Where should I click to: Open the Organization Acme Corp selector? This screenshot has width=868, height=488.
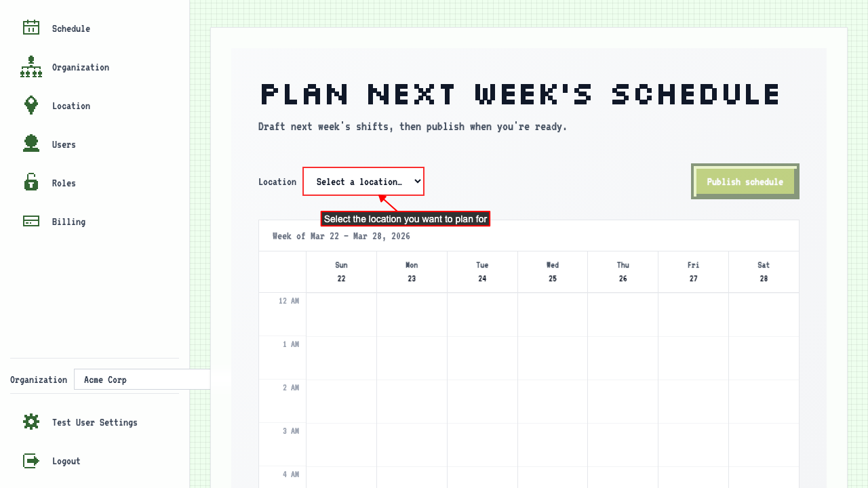[x=142, y=380]
